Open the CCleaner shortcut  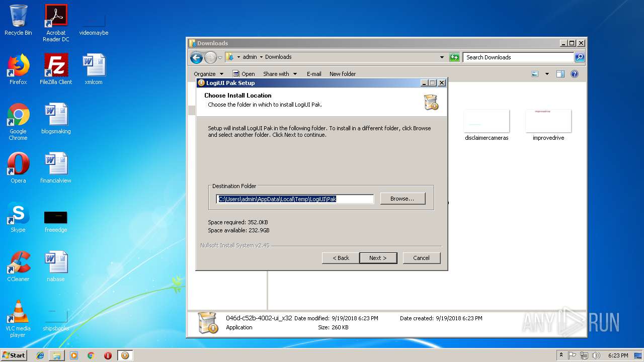tap(18, 266)
